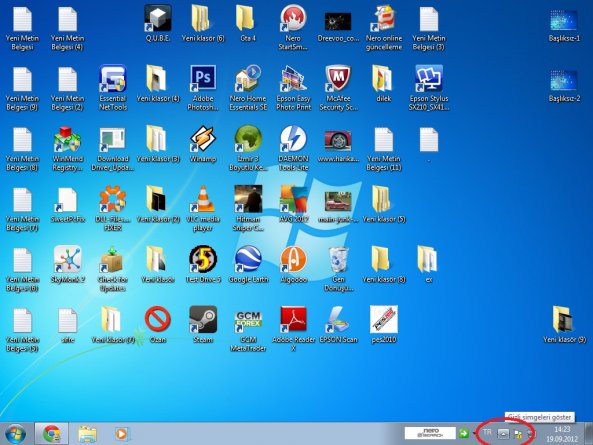This screenshot has height=445, width=593.
Task: Click the Nero search input box
Action: tap(430, 433)
